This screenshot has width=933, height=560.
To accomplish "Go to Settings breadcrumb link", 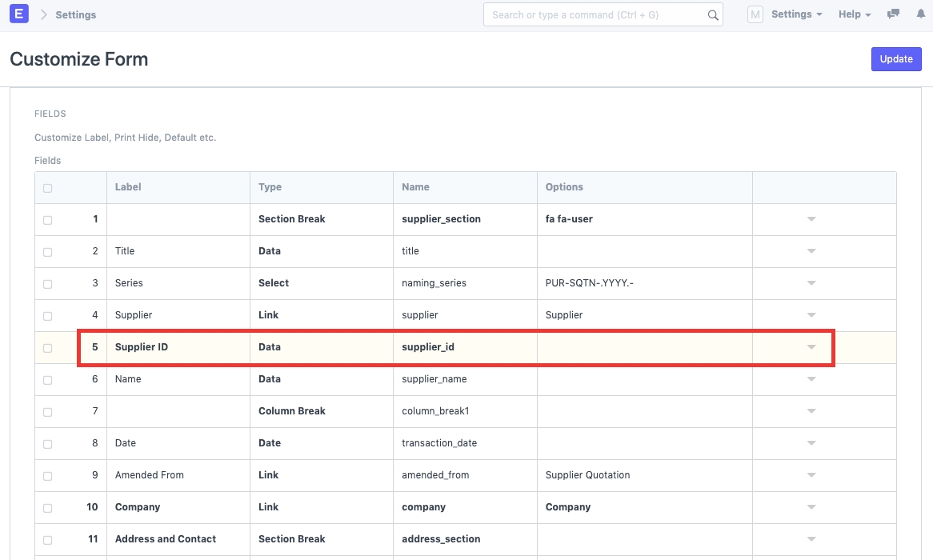I will pyautogui.click(x=76, y=15).
